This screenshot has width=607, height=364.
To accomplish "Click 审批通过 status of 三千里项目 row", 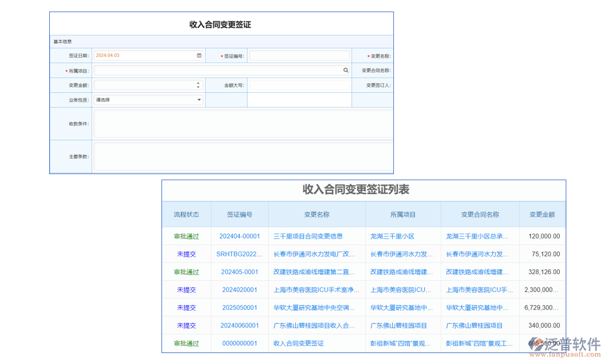I will 186,236.
